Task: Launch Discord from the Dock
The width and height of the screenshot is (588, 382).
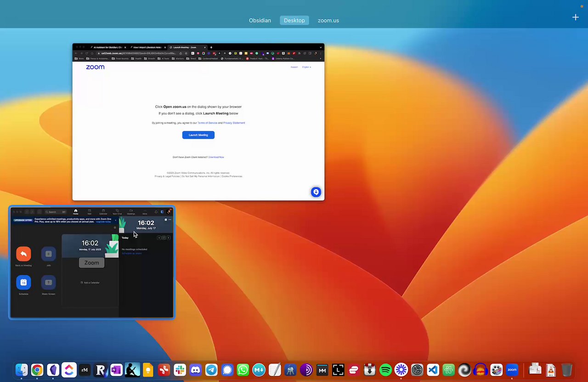Action: click(x=196, y=370)
